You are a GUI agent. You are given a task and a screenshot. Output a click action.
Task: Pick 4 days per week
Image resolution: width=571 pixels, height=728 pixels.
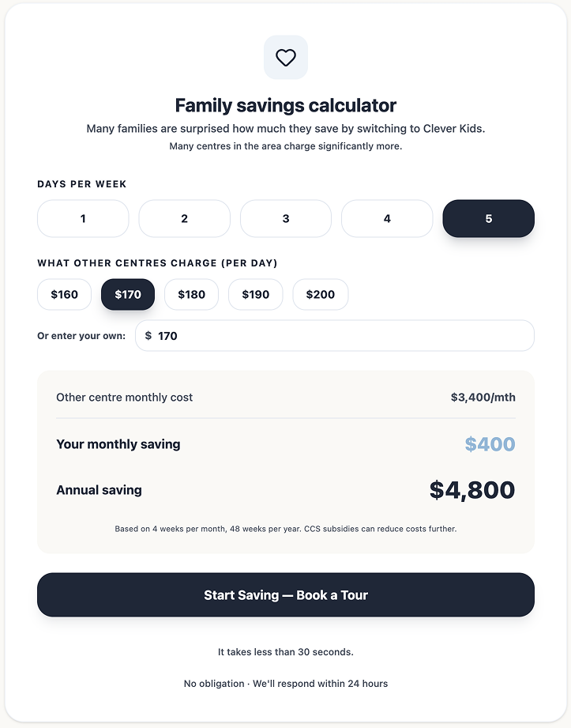(387, 219)
